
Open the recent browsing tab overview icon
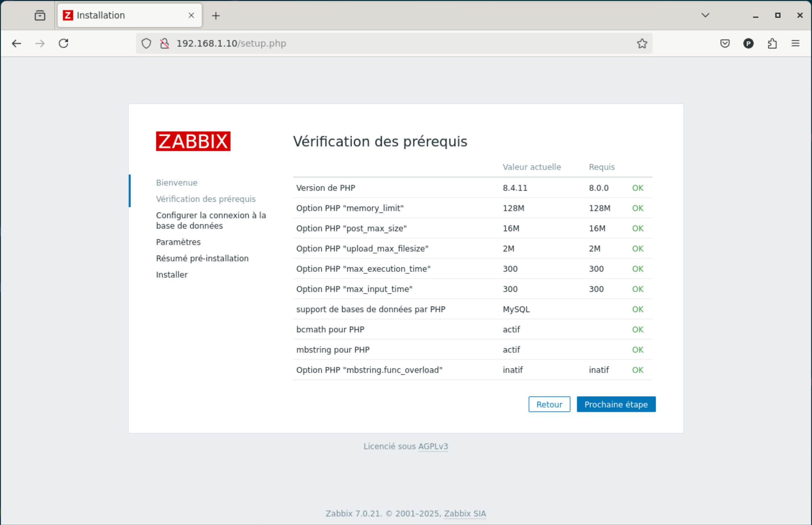(x=40, y=15)
